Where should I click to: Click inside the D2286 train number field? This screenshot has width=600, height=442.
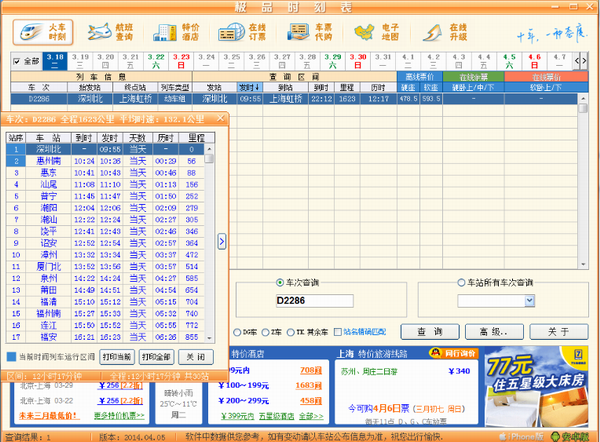(314, 301)
